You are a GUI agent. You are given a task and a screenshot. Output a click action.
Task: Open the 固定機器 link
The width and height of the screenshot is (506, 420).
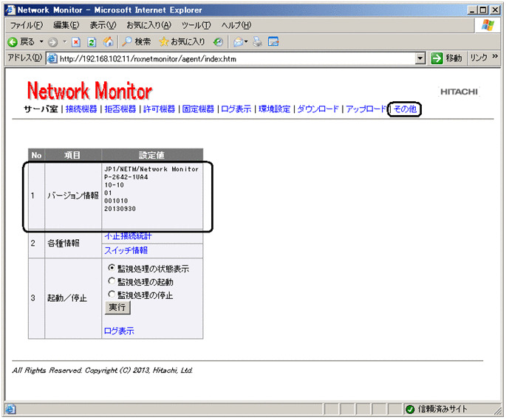[198, 109]
